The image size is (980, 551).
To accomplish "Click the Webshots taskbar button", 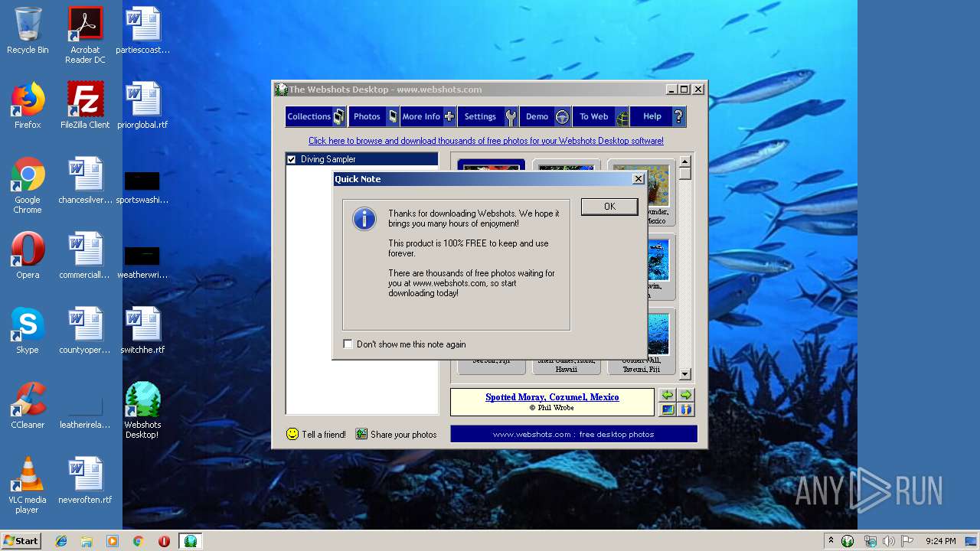I will tap(191, 541).
